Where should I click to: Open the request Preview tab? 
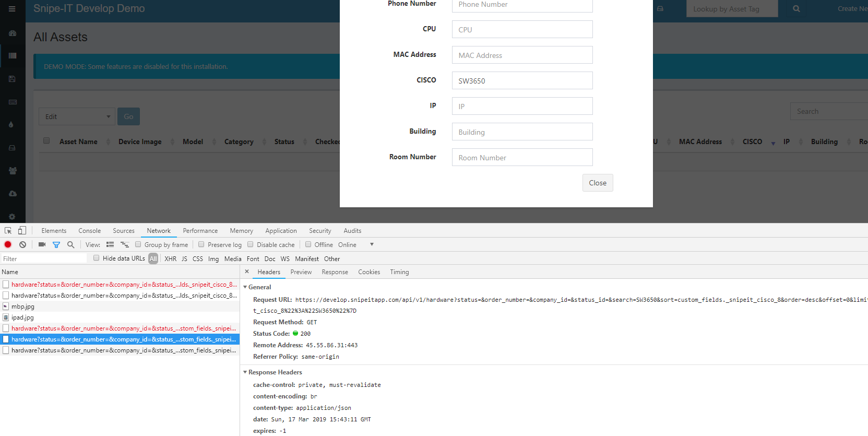301,272
